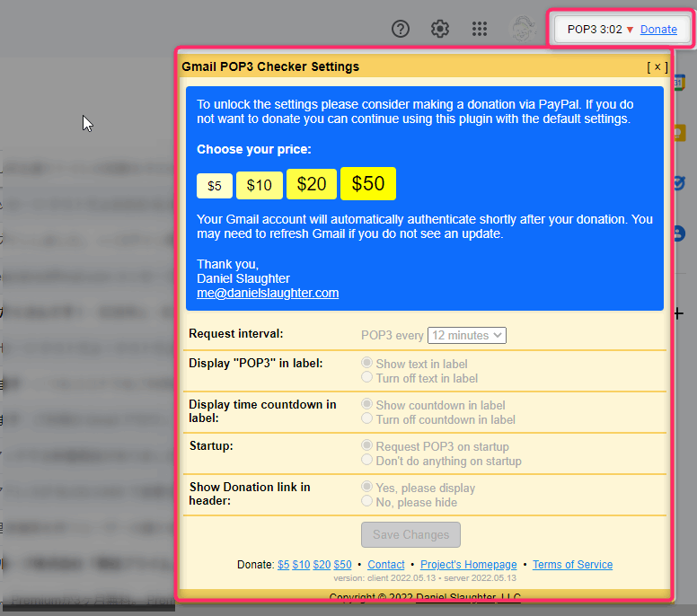Choose the $10 donation price
697x616 pixels.
(260, 185)
